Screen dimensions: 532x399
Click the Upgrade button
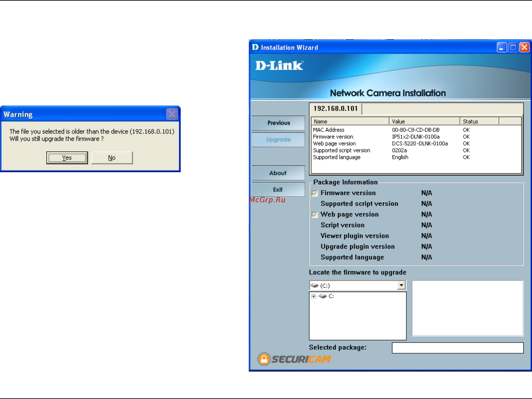coord(279,140)
